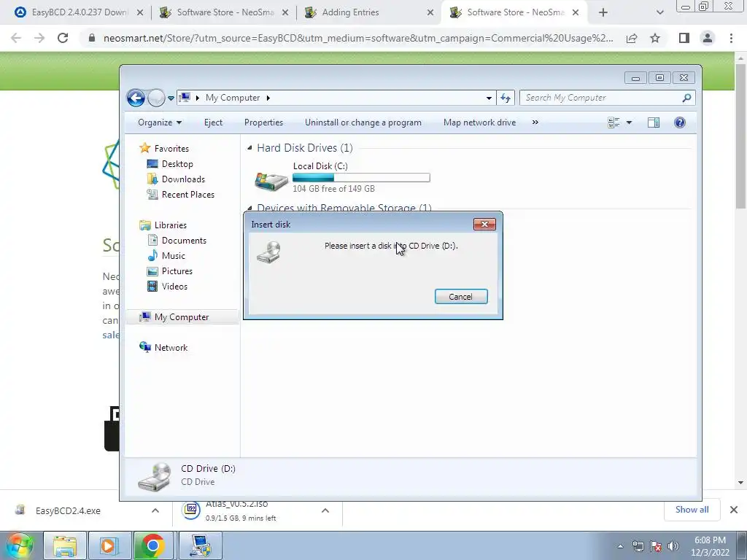Click Explorer forward navigation button

(156, 98)
